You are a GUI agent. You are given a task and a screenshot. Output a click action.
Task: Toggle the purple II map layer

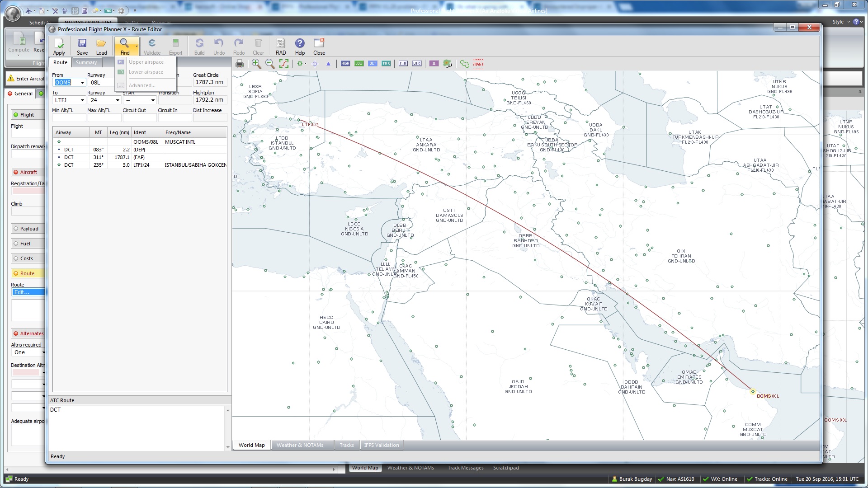point(434,64)
